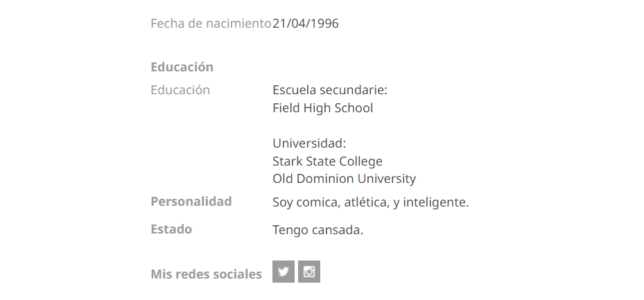Click the word inteligente in personality text

436,202
